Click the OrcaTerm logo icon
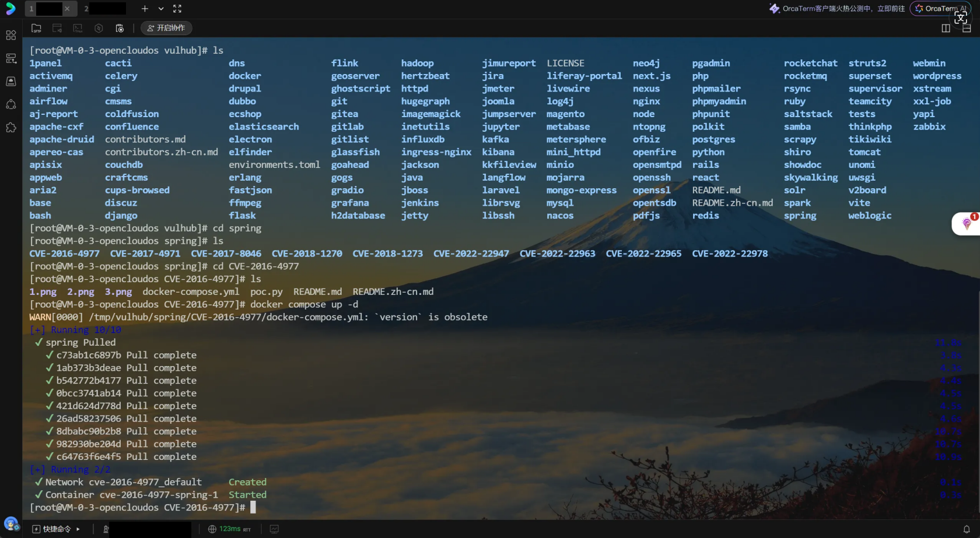980x538 pixels. 10,9
